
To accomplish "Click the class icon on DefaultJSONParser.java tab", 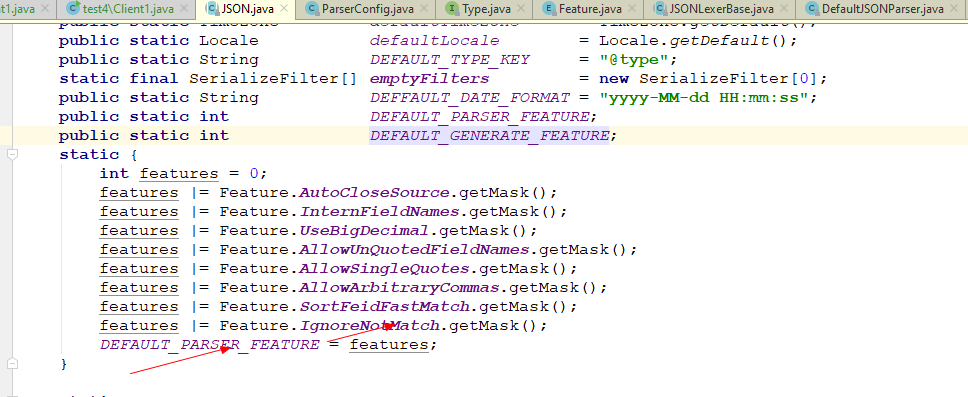I will [812, 9].
